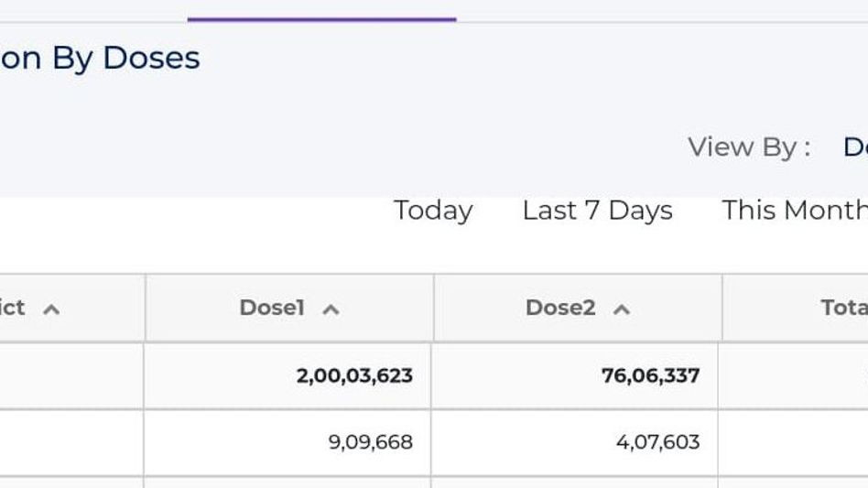Click the Total cell beside 4,07,603
868x488 pixels.
[793, 442]
